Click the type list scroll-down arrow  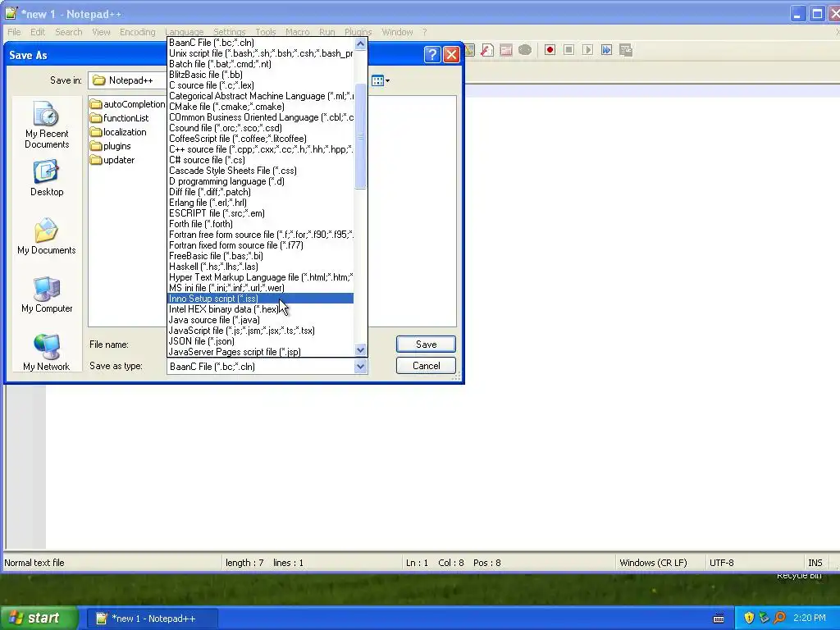pos(361,350)
